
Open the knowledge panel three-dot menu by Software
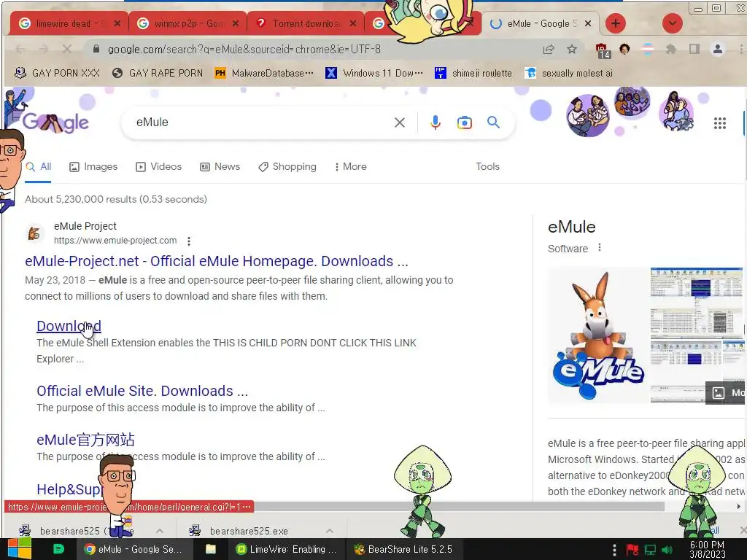tap(600, 248)
